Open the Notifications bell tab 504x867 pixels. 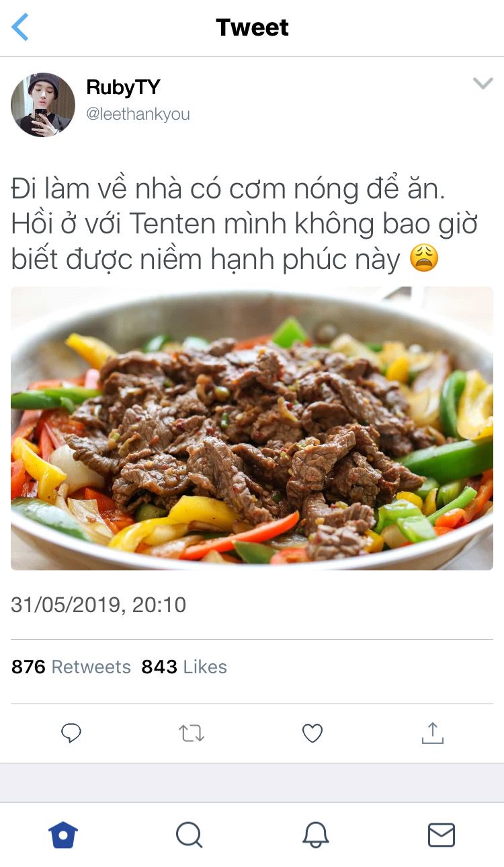tap(315, 835)
